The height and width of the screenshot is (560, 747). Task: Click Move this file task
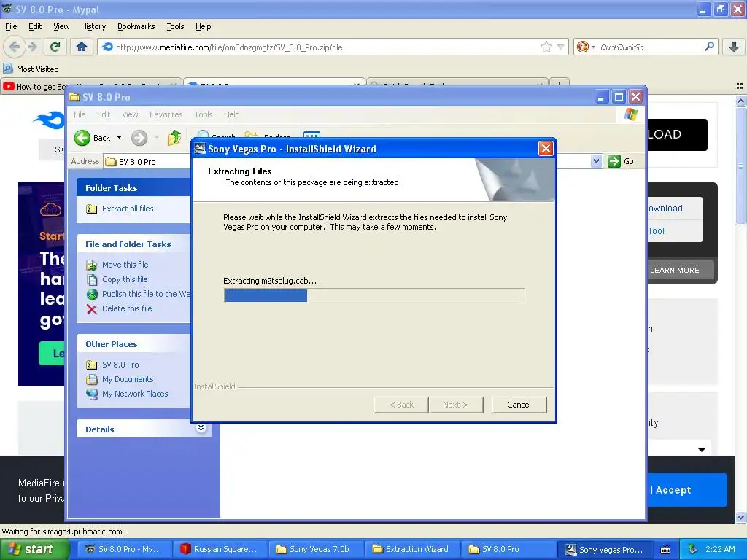pos(125,265)
